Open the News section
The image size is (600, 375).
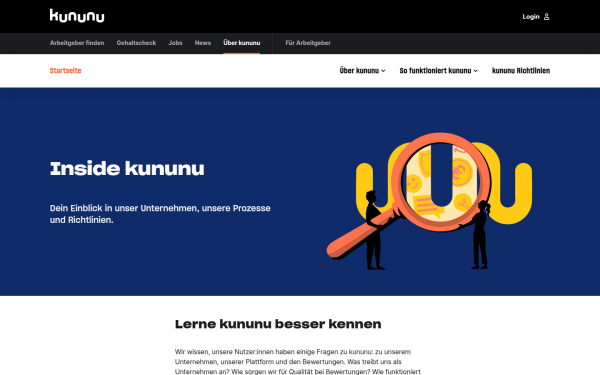click(203, 43)
